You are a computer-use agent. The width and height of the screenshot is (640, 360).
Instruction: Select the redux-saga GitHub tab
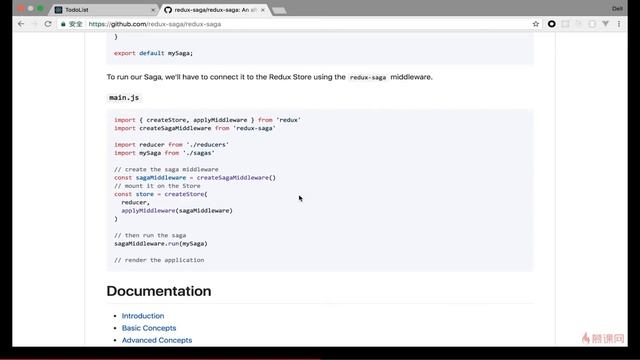pos(214,9)
